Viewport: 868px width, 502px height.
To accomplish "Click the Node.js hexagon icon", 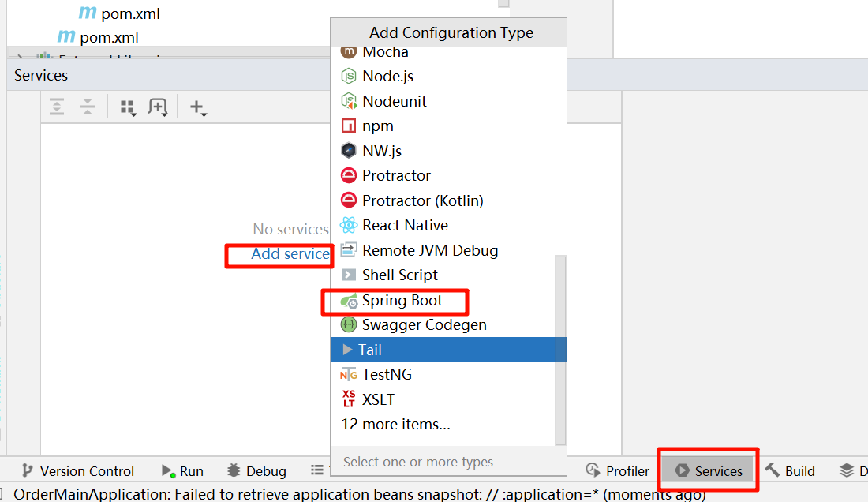I will (348, 76).
